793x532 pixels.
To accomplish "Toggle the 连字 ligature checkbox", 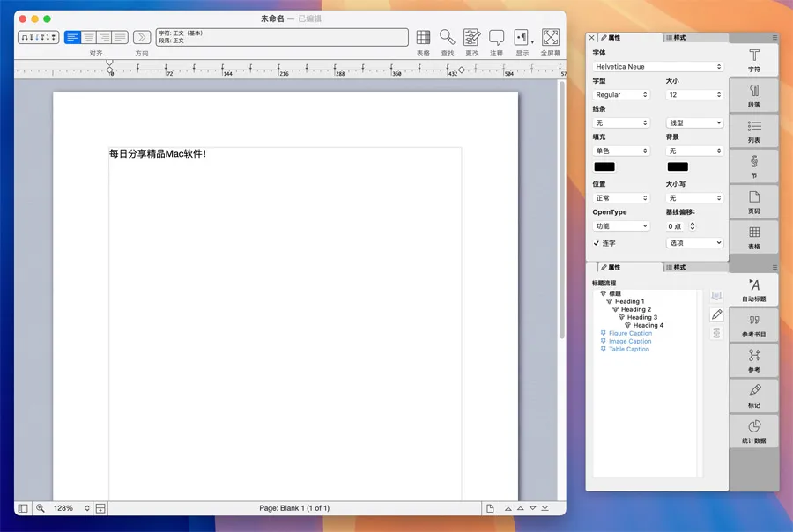I will pyautogui.click(x=597, y=243).
